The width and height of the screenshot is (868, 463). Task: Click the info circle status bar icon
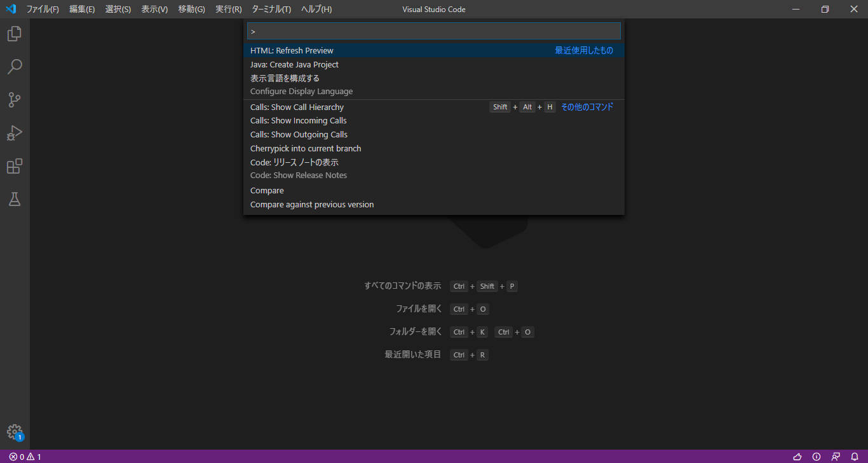coord(817,457)
